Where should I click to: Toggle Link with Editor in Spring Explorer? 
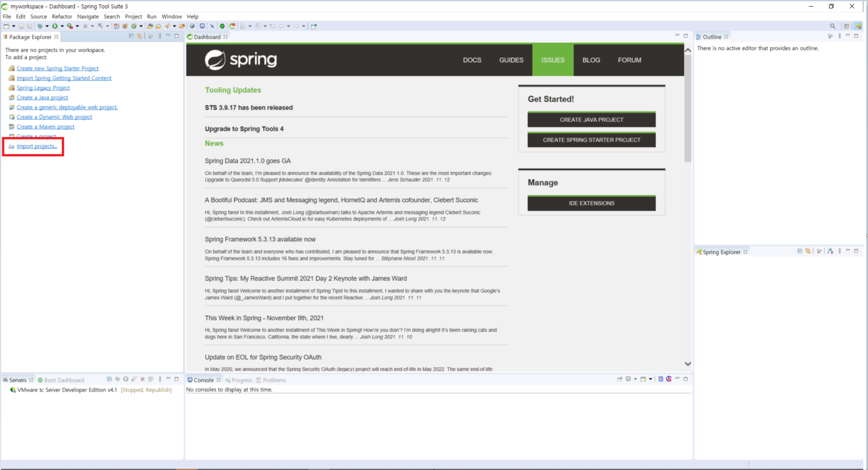[808, 251]
